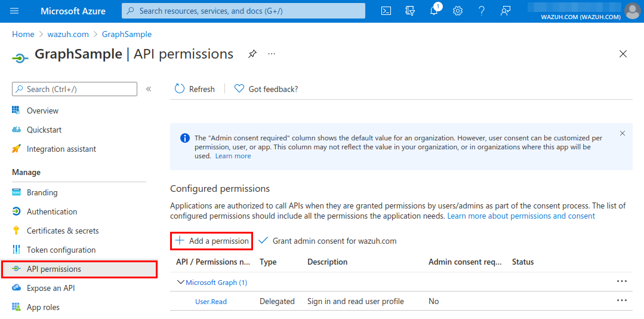Open the Directories + subscriptions filter icon
The image size is (644, 319).
409,11
